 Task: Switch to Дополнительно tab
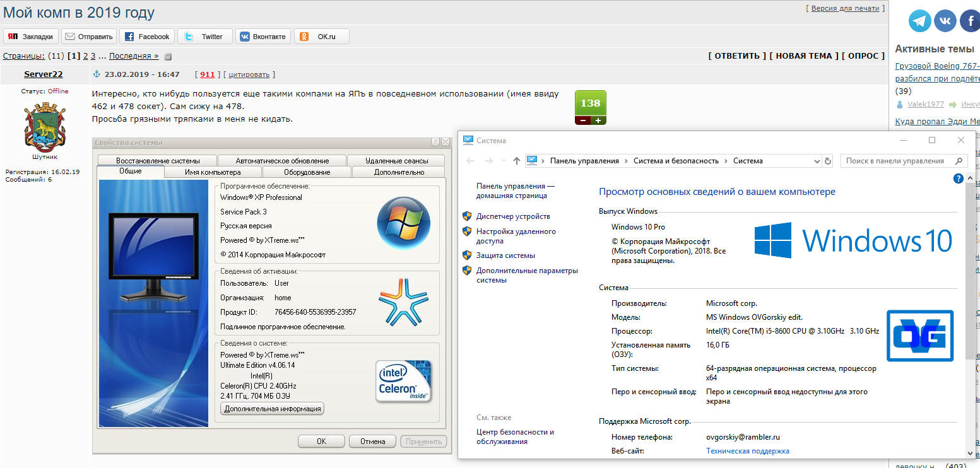(399, 172)
